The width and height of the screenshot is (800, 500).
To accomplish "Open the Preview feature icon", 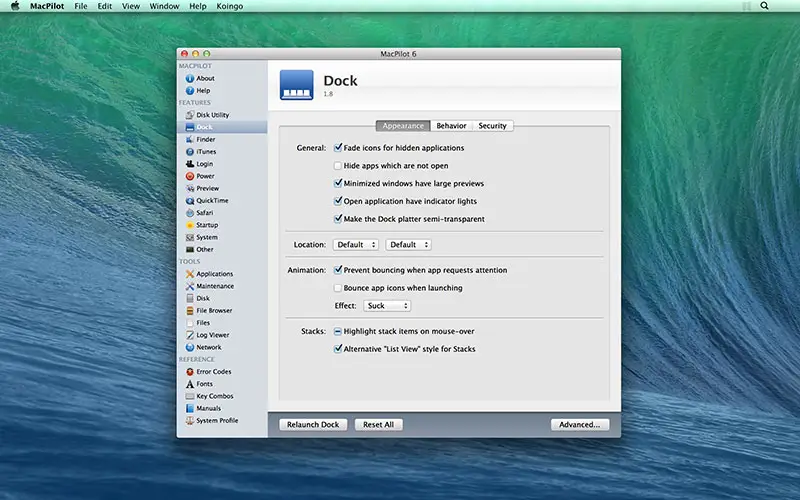I will tap(190, 188).
